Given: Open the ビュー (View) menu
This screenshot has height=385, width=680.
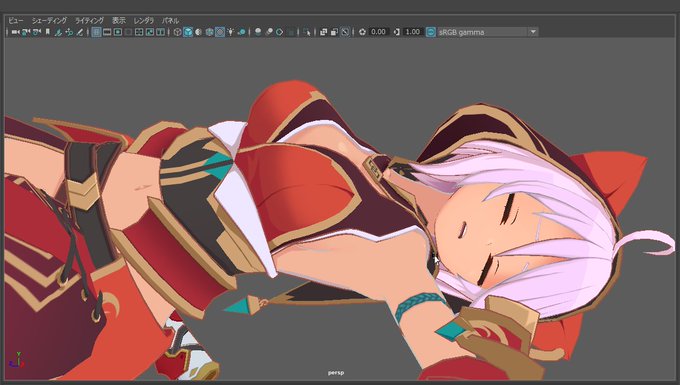Looking at the screenshot, I should (x=16, y=20).
